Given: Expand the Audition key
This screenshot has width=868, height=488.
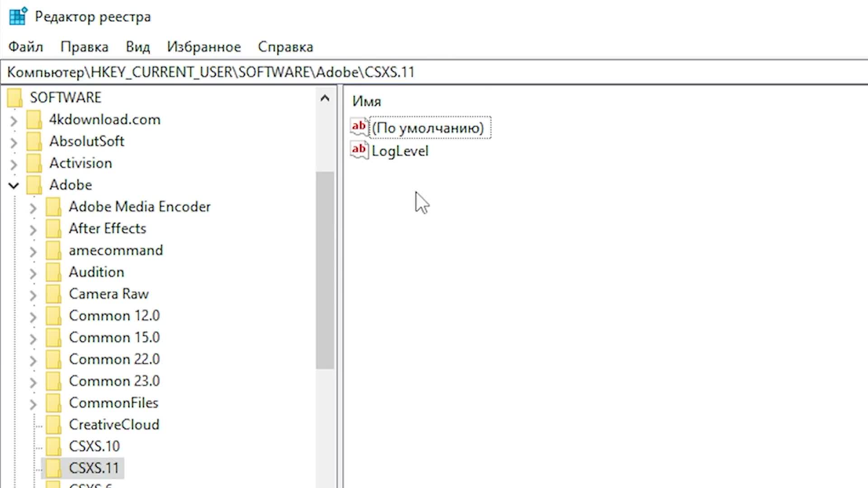Looking at the screenshot, I should (x=33, y=273).
